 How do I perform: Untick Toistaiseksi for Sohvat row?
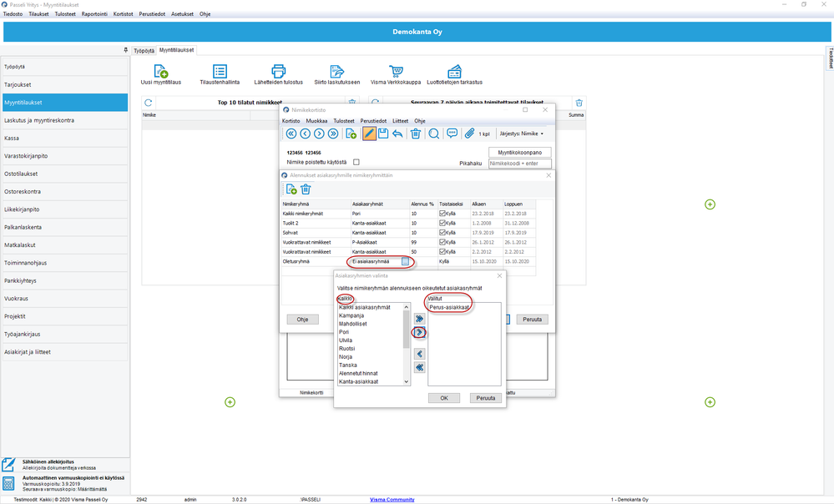point(442,232)
